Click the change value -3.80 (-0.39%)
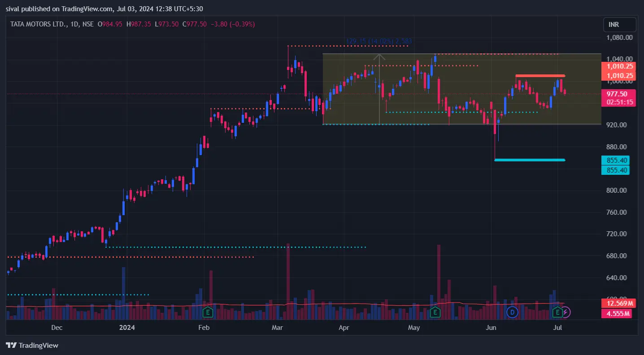Image resolution: width=644 pixels, height=355 pixels. click(x=233, y=24)
